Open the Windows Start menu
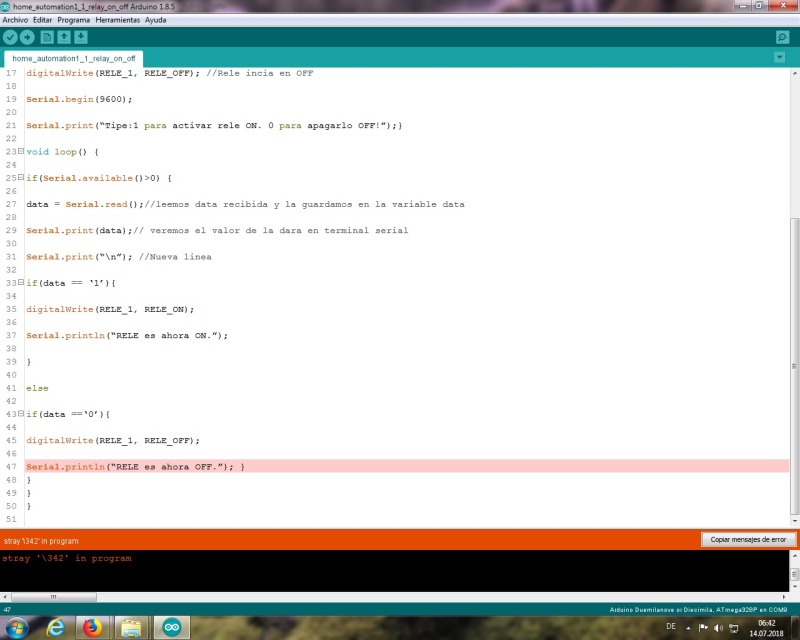This screenshot has height=640, width=800. point(16,627)
